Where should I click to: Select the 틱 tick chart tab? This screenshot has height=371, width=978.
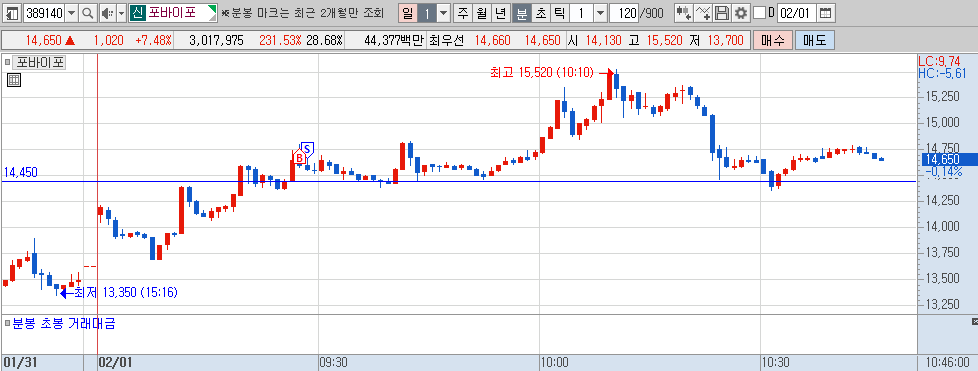point(559,12)
